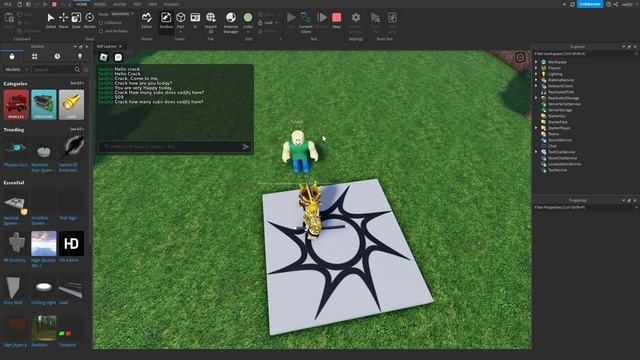This screenshot has height=360, width=640.
Task: Open the Terrain Editor
Action: [147, 20]
